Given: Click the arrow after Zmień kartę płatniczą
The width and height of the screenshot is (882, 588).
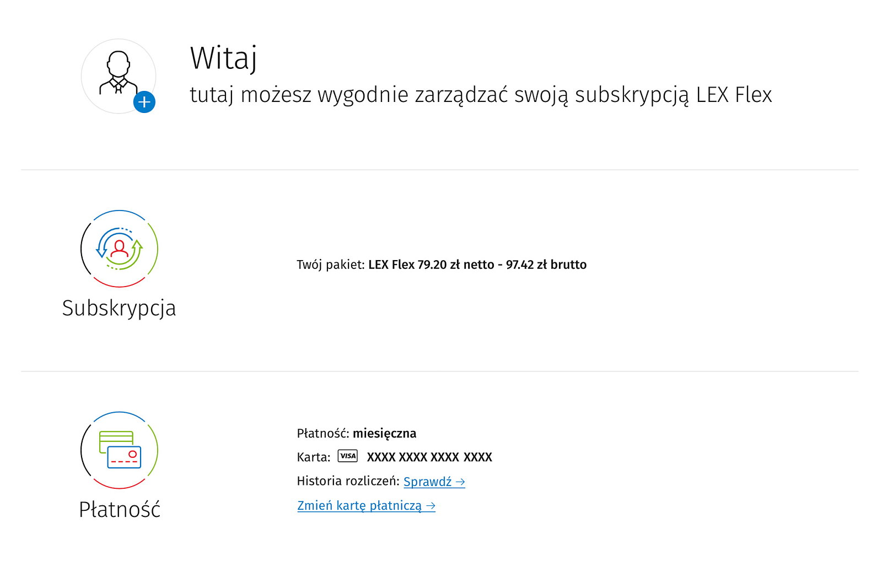Looking at the screenshot, I should [431, 506].
